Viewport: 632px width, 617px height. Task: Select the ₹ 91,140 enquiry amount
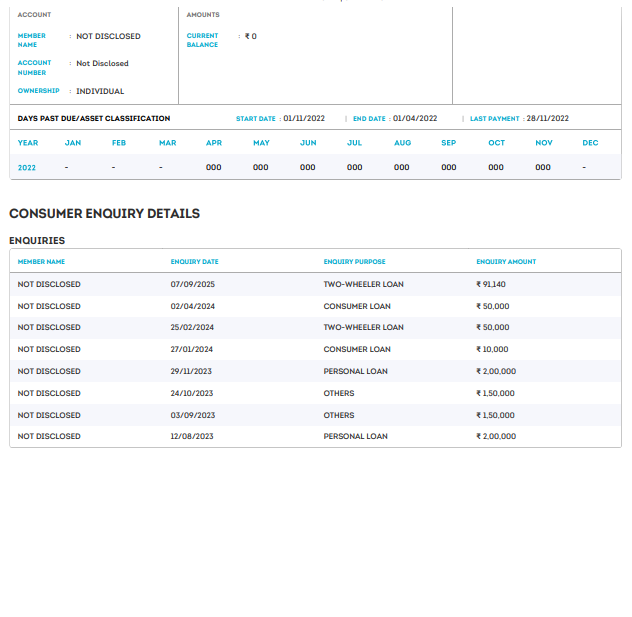(491, 284)
